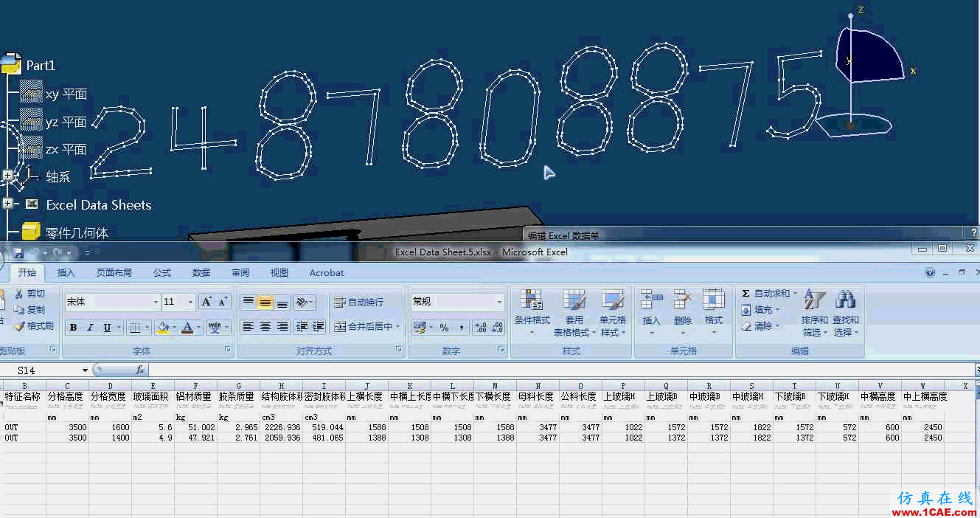The image size is (980, 518).
Task: Click AutoSum (自动求和)
Action: click(769, 293)
